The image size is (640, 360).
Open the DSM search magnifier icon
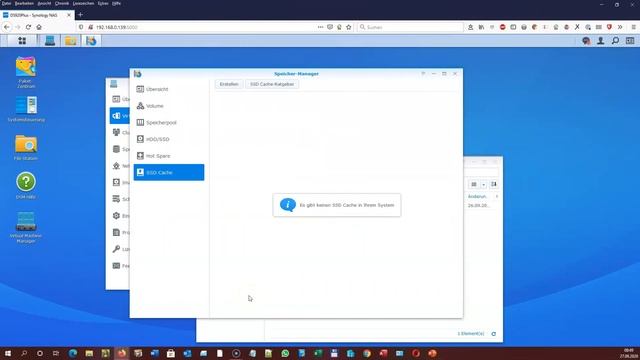(615, 40)
